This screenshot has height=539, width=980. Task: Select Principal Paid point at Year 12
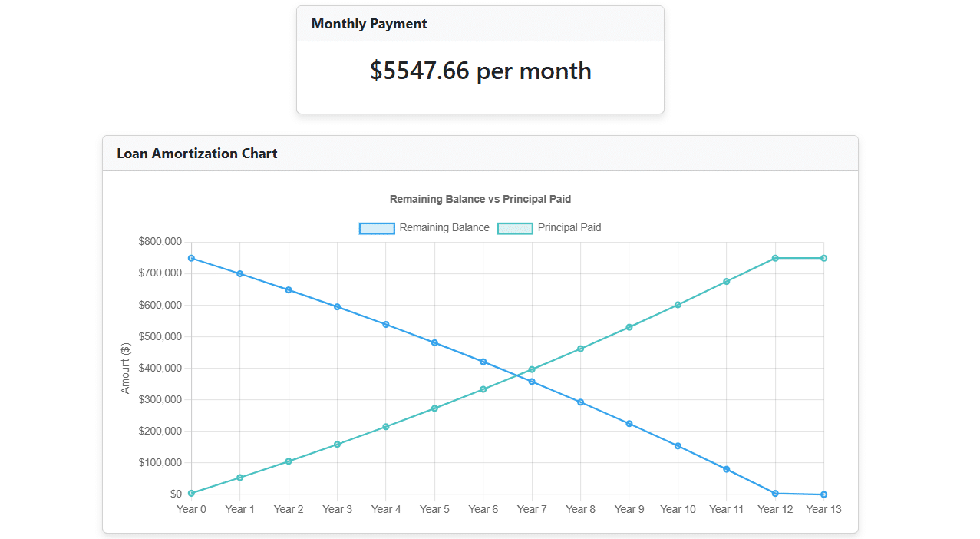point(775,258)
